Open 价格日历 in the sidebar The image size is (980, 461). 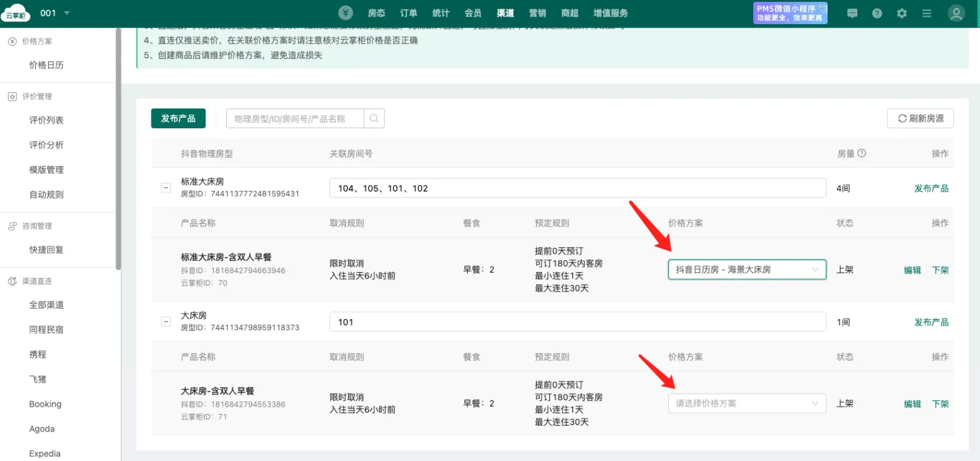pos(46,65)
